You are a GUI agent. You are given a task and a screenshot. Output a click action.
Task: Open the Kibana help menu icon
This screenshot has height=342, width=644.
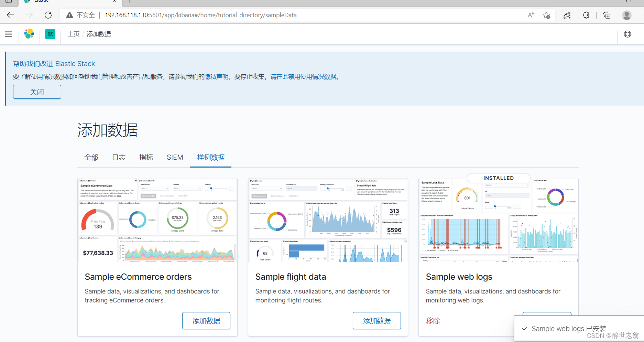[627, 34]
